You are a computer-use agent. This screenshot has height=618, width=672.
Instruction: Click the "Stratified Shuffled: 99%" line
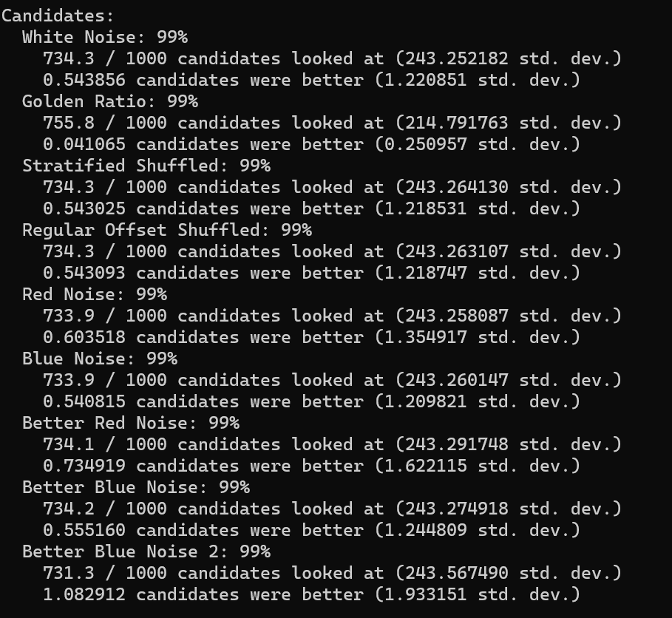146,165
